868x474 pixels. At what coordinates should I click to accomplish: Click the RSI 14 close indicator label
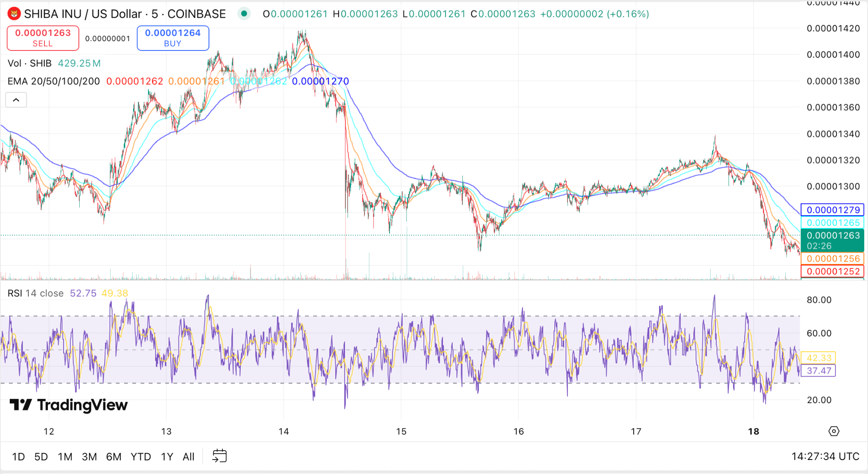point(36,293)
